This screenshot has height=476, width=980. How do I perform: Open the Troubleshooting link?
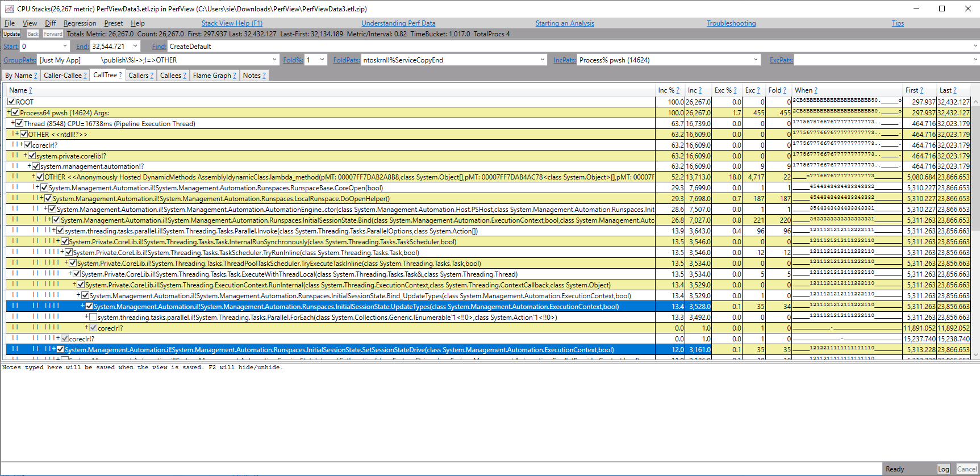click(731, 23)
